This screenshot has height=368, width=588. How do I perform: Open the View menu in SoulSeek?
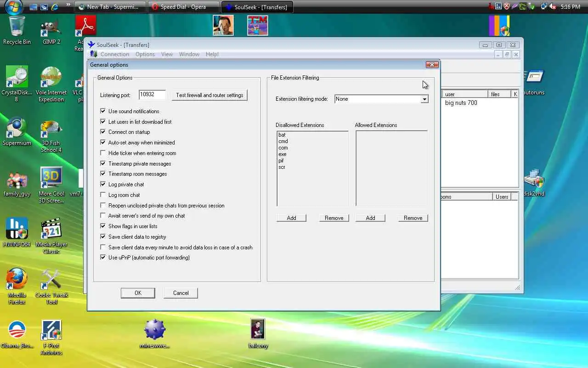coord(167,54)
